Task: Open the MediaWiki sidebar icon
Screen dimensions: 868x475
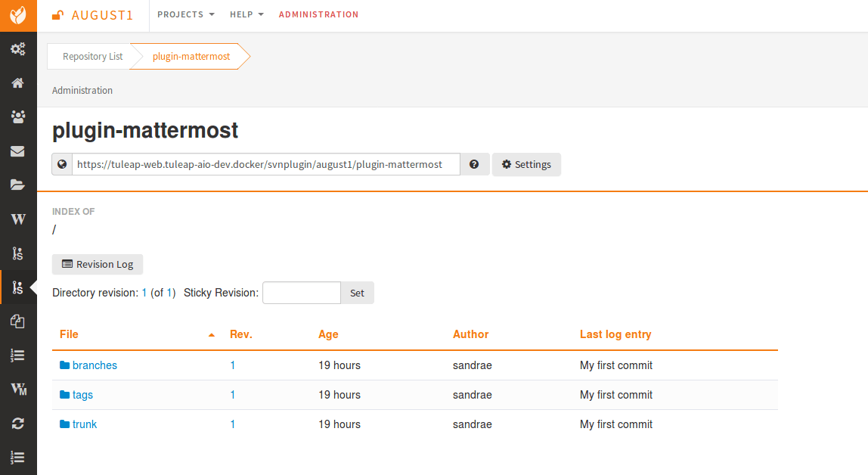Action: [17, 389]
